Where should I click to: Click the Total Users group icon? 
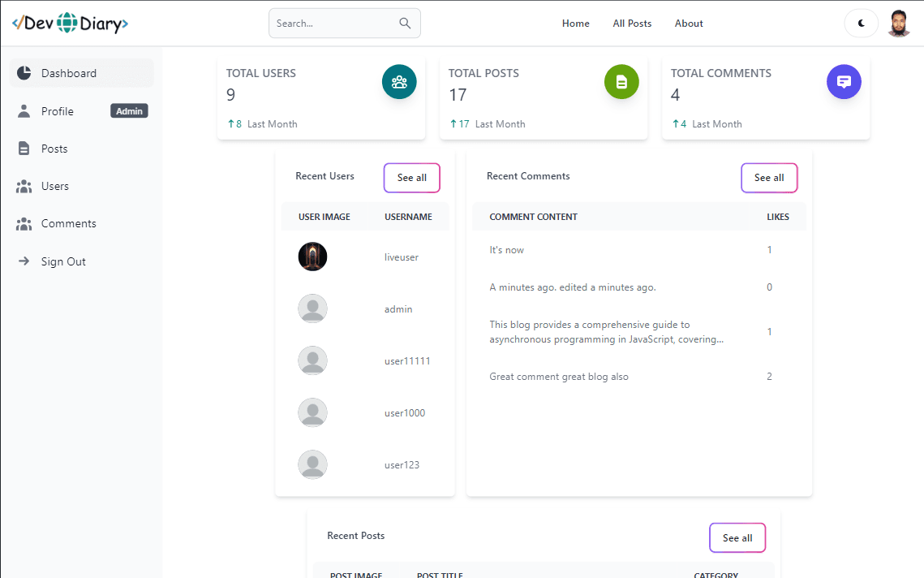pyautogui.click(x=399, y=82)
